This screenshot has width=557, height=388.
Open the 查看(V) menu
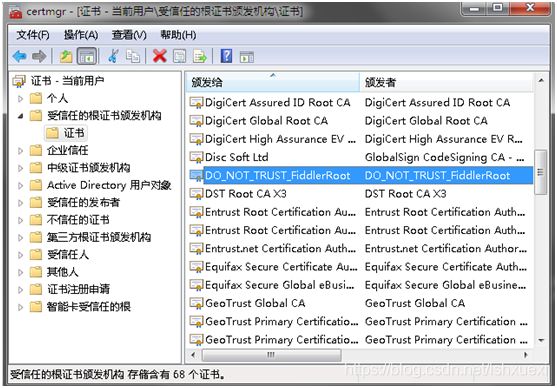point(129,35)
